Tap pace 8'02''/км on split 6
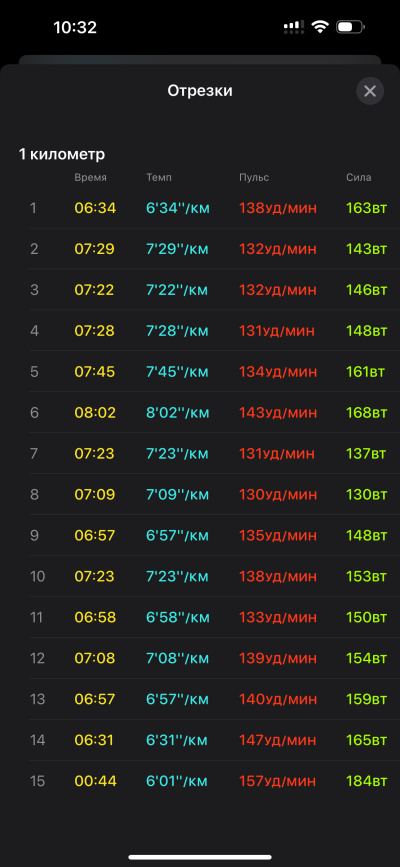Viewport: 400px width, 867px height. point(178,413)
